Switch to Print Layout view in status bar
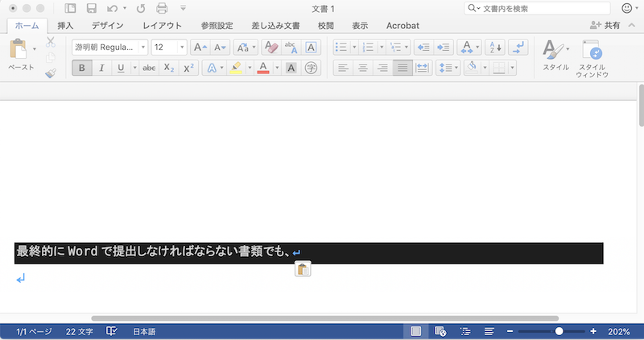 (415, 331)
